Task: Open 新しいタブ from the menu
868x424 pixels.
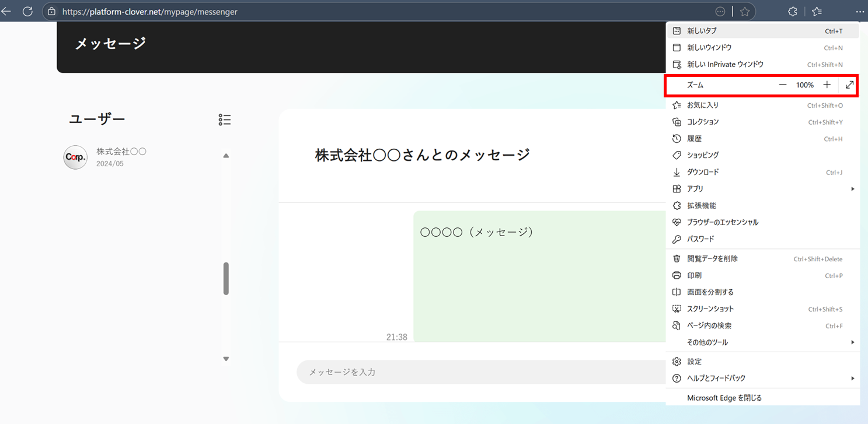Action: click(x=762, y=31)
